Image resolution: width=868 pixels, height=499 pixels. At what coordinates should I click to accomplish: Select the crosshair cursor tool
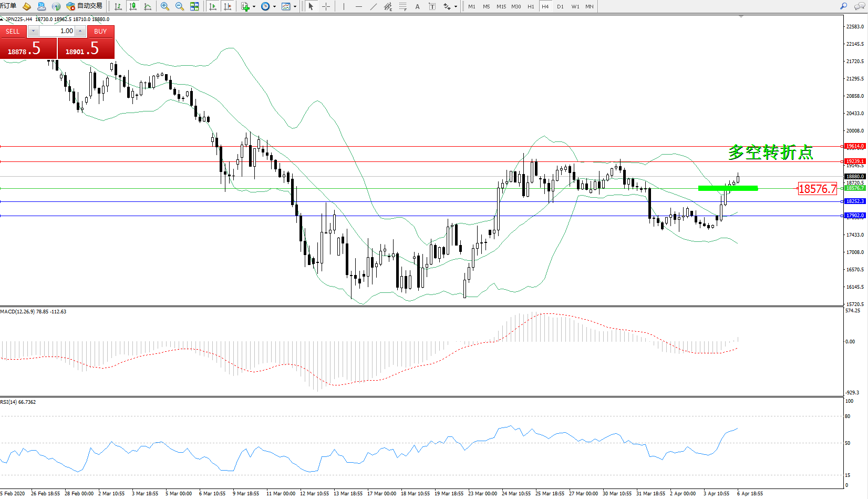326,6
